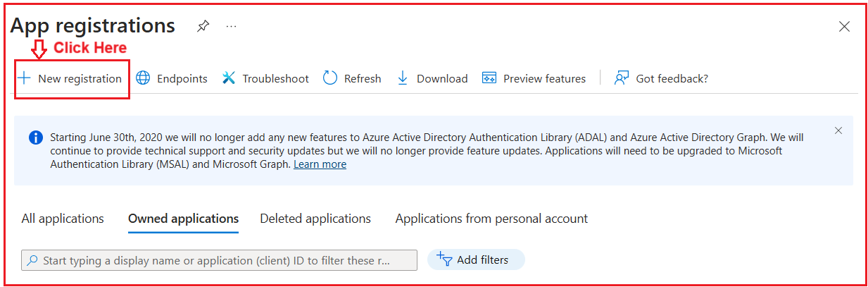Switch to Applications from personal account tab
The image size is (868, 287).
coord(491,219)
